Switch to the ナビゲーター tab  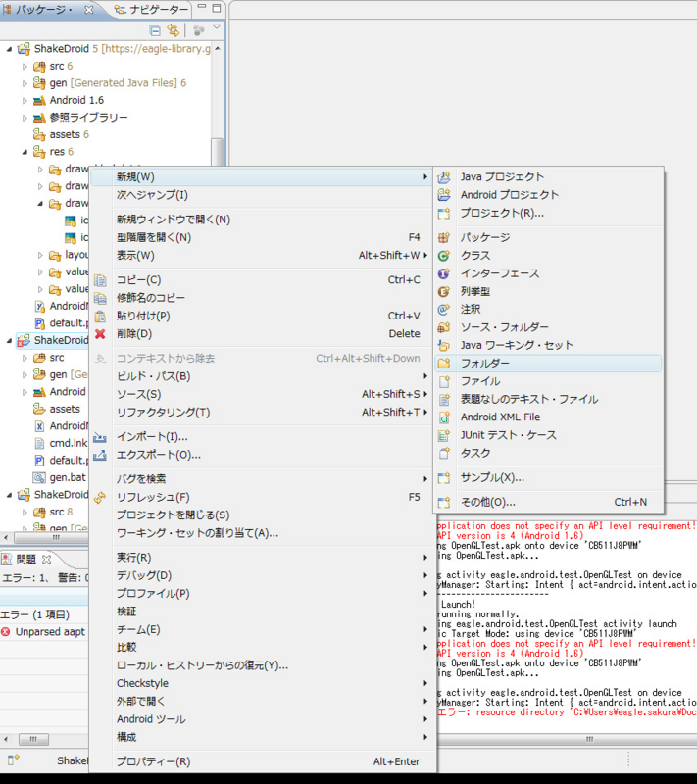pyautogui.click(x=152, y=10)
